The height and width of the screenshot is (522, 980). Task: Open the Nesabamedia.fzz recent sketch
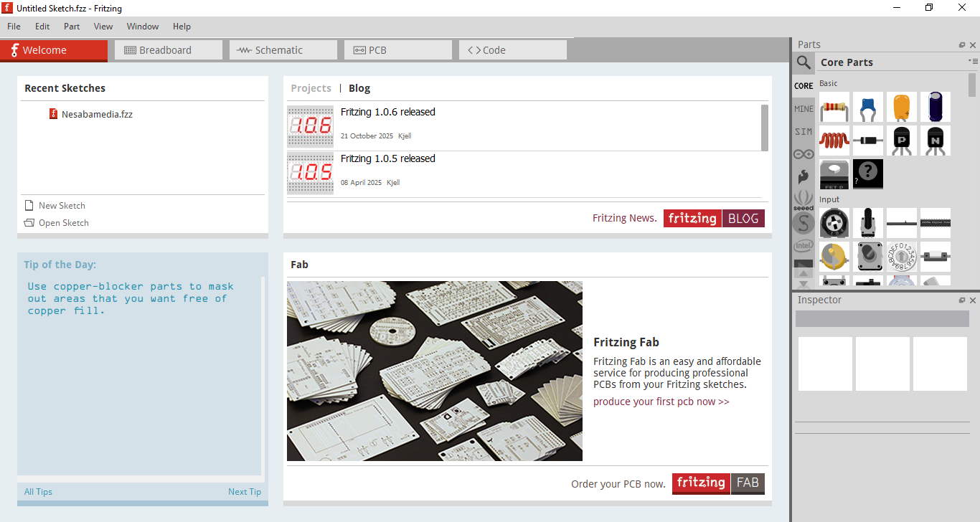(x=96, y=114)
